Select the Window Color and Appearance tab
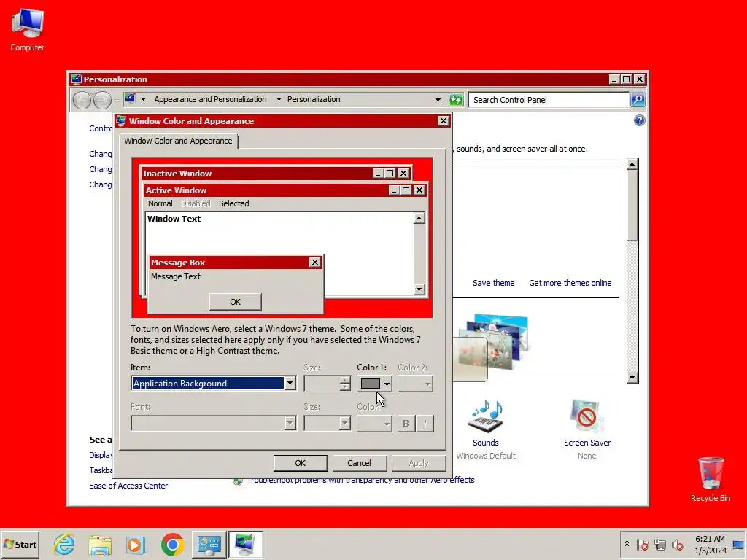The height and width of the screenshot is (560, 747). pos(178,141)
